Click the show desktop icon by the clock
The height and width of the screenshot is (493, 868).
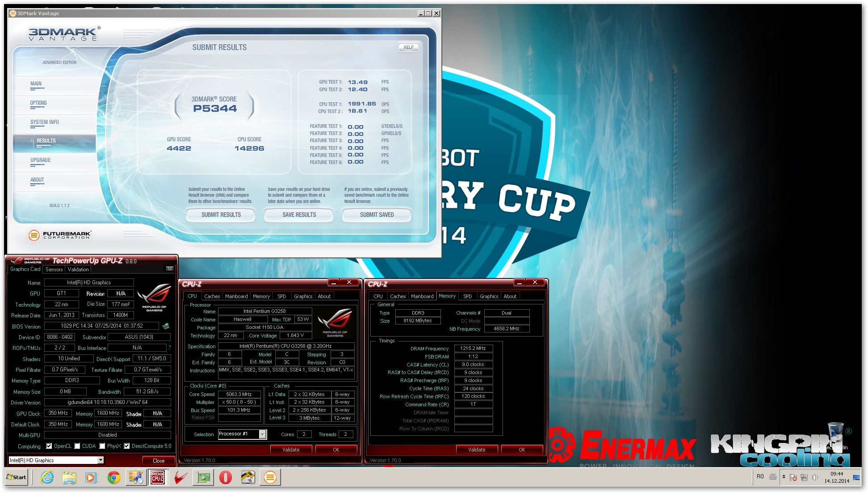pos(856,477)
